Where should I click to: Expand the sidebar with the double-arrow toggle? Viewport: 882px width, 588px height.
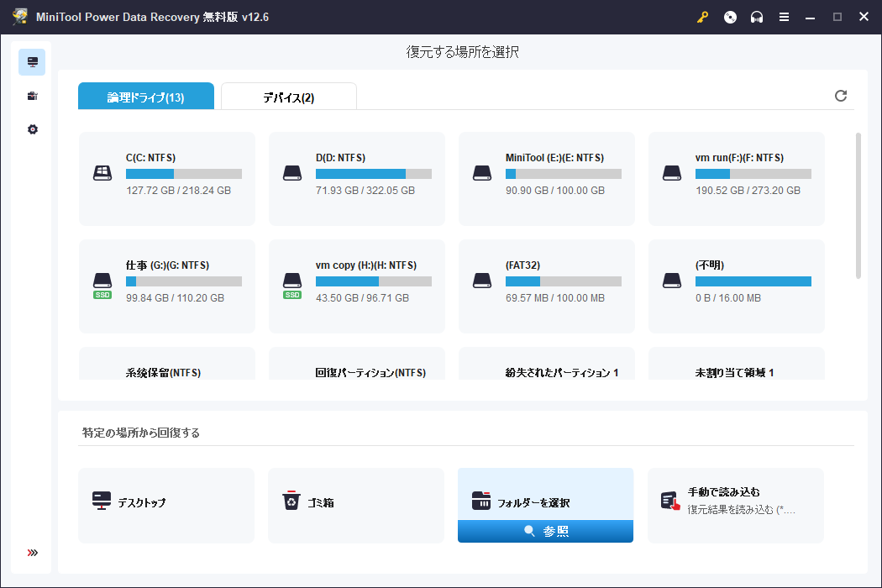(32, 552)
